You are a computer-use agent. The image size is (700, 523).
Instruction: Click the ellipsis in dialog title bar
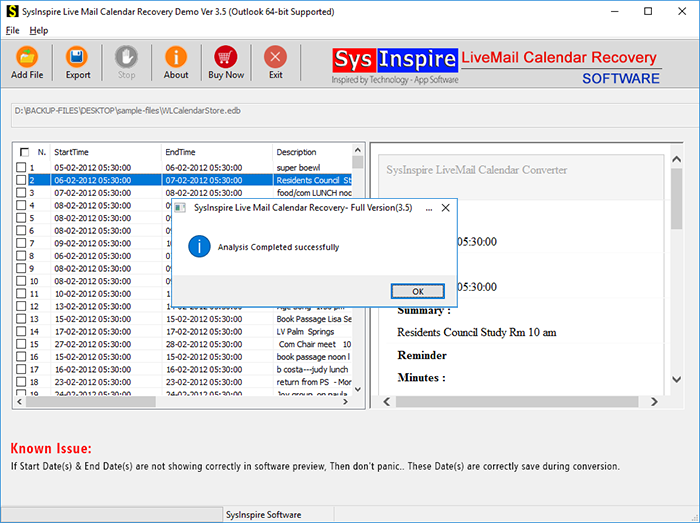click(x=429, y=208)
